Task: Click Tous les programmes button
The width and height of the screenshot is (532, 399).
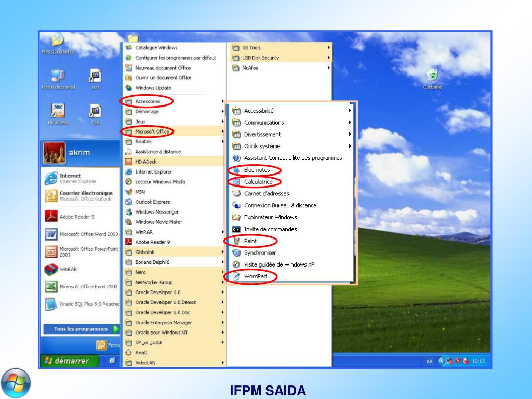Action: (x=82, y=329)
